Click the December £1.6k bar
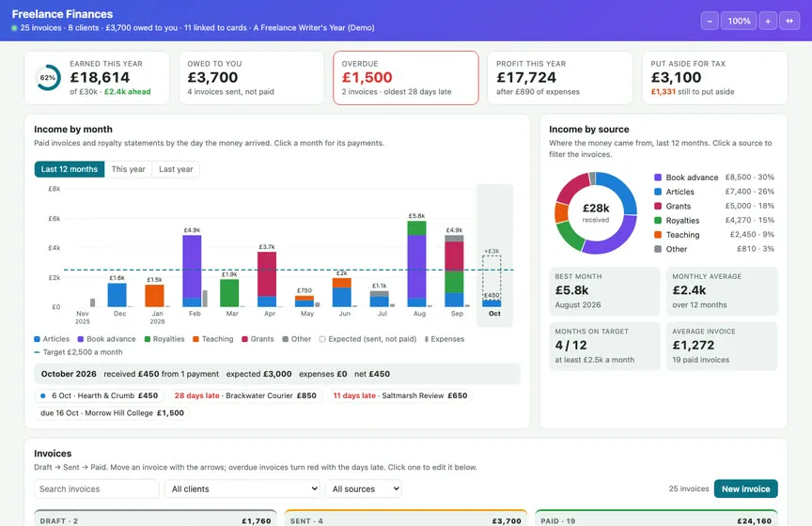Viewport: 812px width, 526px height. click(x=117, y=295)
